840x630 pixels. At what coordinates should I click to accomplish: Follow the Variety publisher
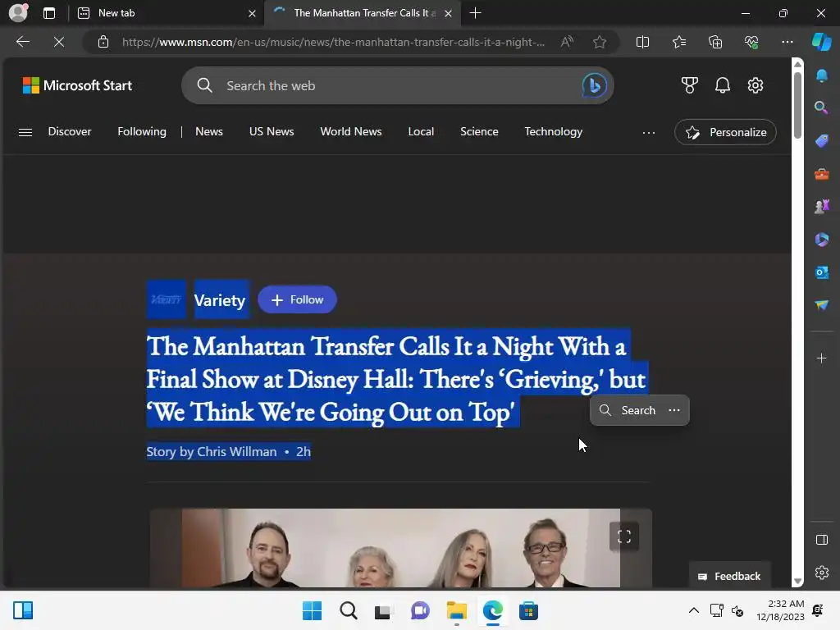297,300
